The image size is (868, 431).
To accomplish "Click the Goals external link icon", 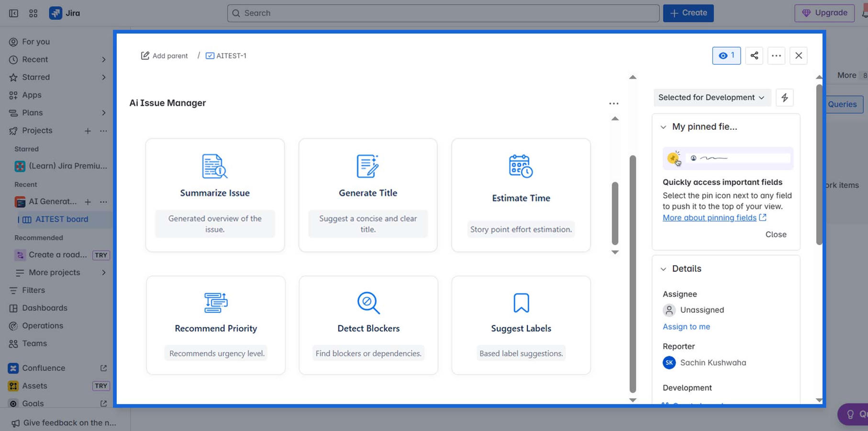I will (103, 403).
